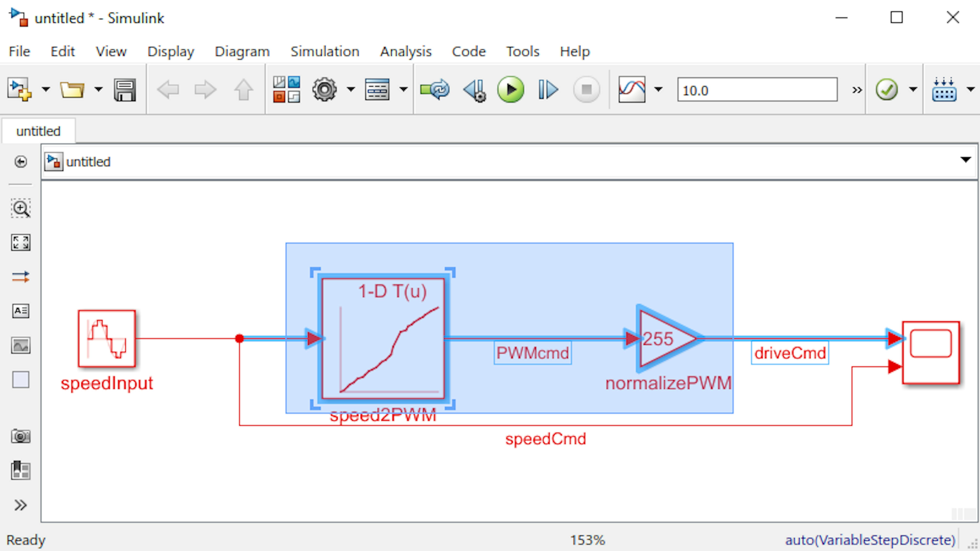The width and height of the screenshot is (980, 551).
Task: Click the Fast Restart icon
Action: tap(435, 90)
